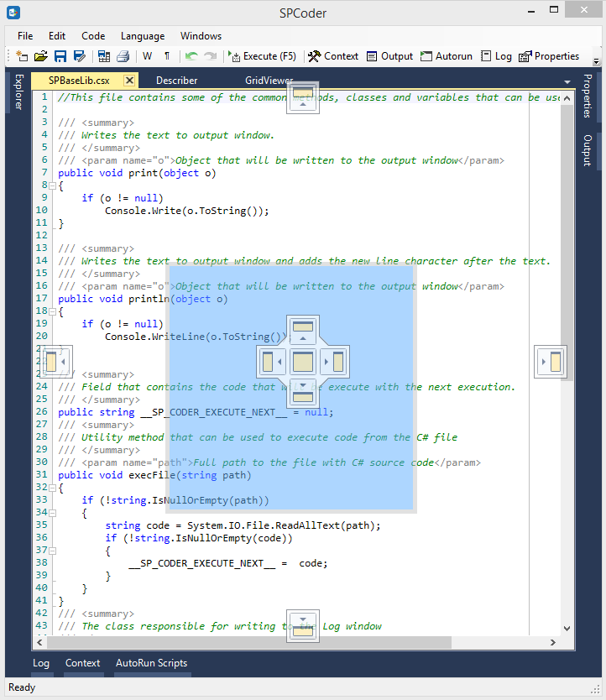The image size is (606, 700).
Task: Open the Log bottom panel tab
Action: point(41,663)
